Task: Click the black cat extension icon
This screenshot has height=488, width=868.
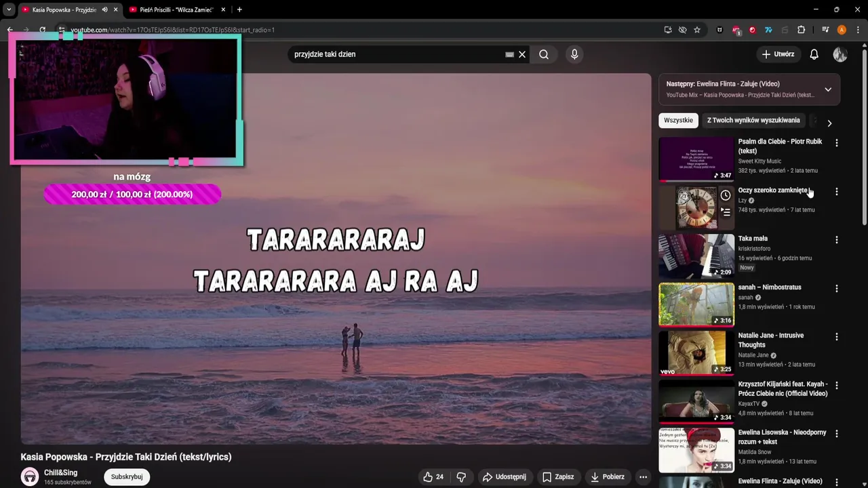Action: [x=719, y=30]
